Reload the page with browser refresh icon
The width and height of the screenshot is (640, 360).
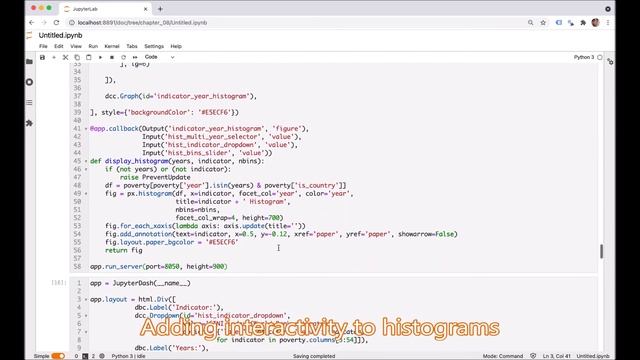click(x=56, y=22)
